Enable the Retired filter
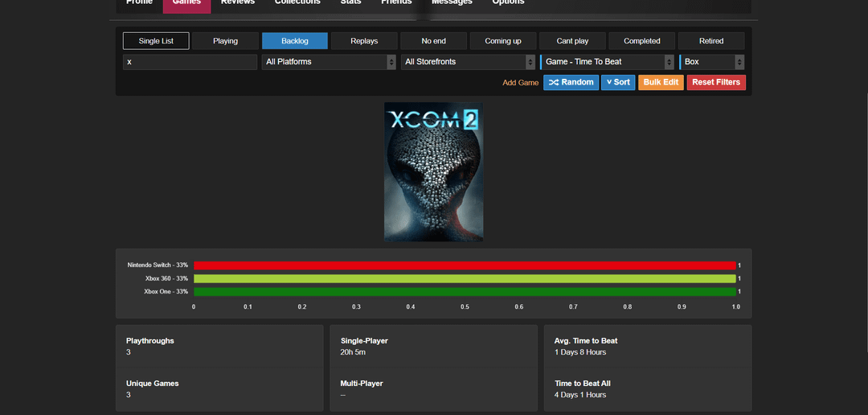The image size is (868, 415). [x=711, y=41]
